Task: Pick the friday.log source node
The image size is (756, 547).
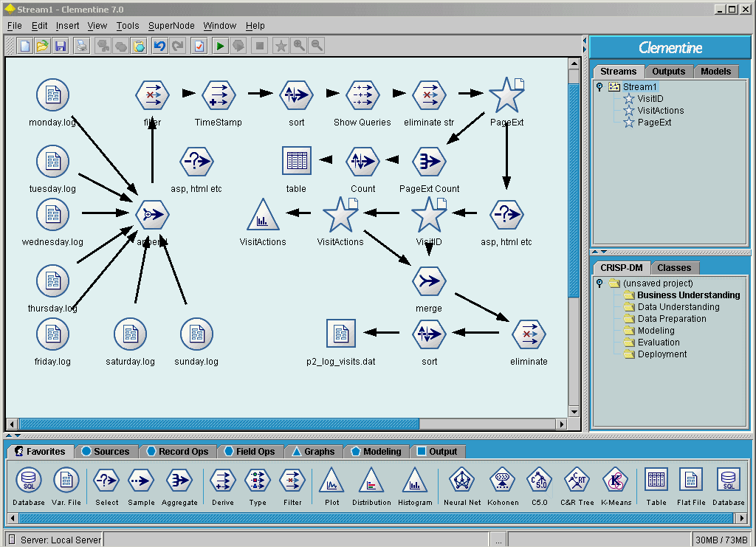Action: click(x=52, y=334)
